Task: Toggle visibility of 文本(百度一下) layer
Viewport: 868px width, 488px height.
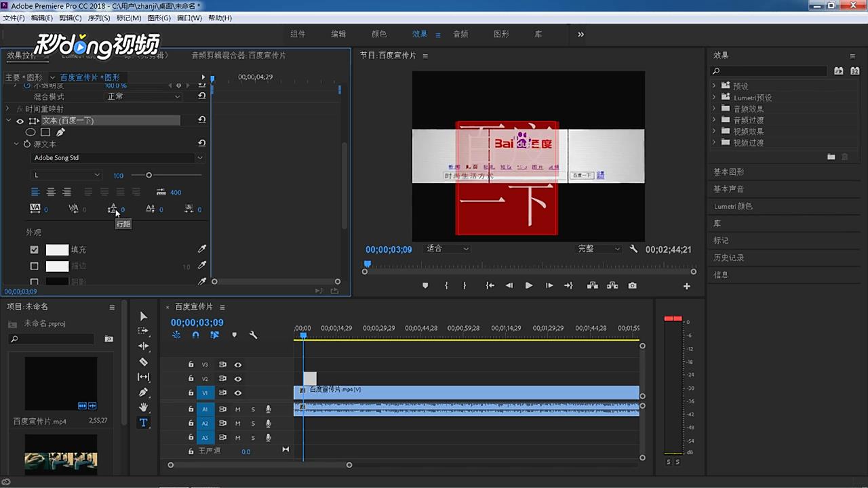Action: (x=20, y=121)
